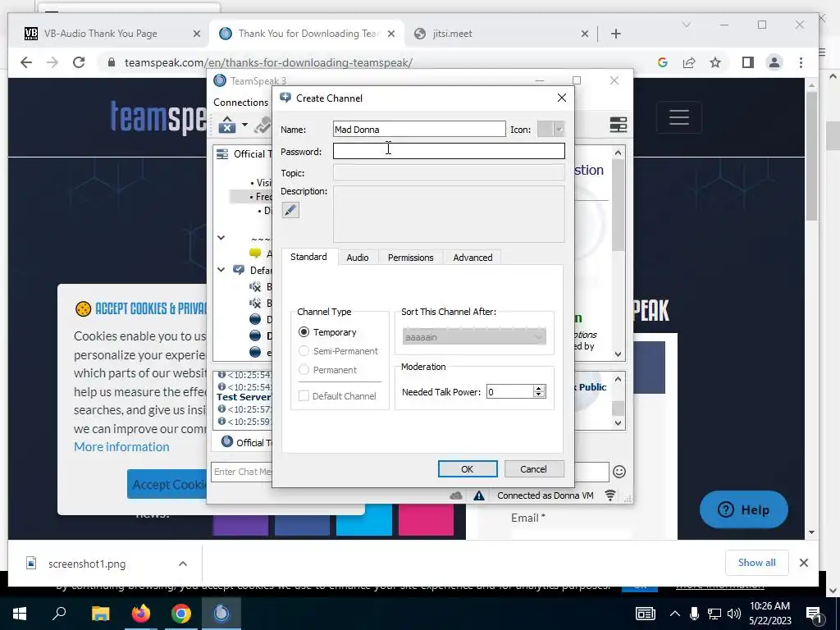Expand screenshot1.png download options

[183, 564]
